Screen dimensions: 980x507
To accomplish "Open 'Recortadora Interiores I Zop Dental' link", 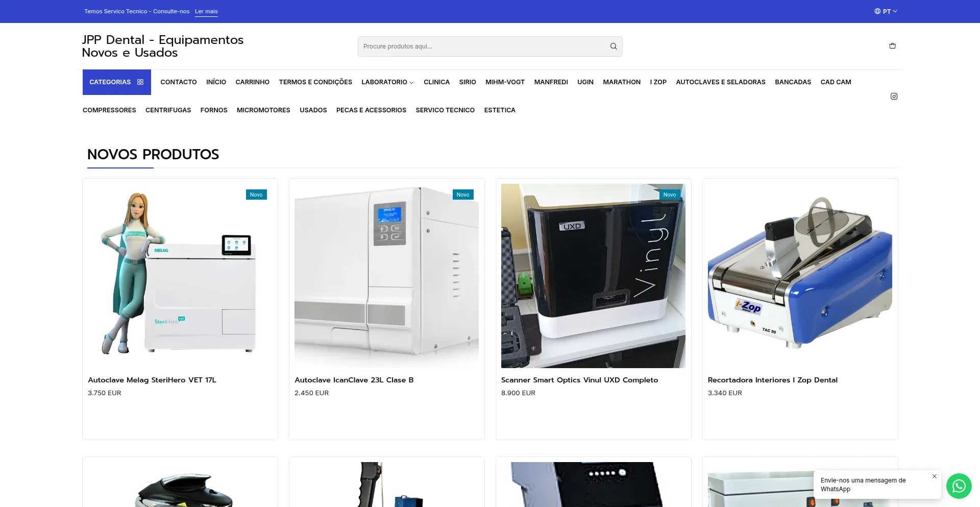I will point(772,380).
